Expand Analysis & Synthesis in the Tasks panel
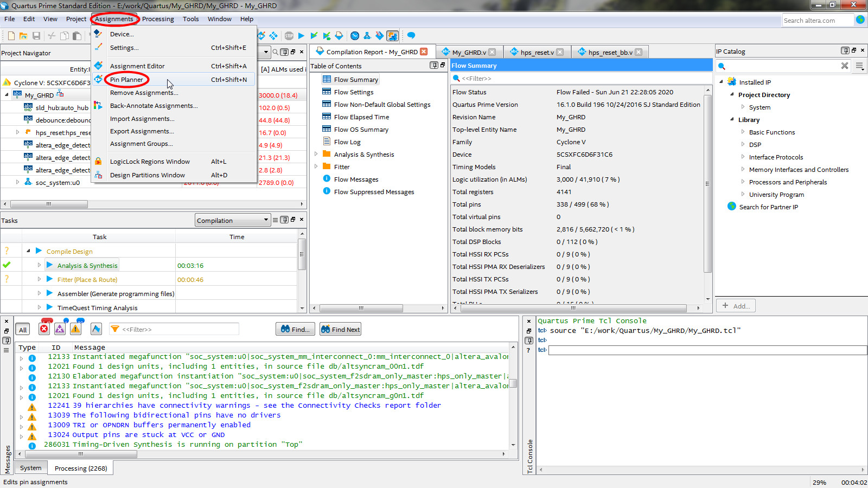868x488 pixels. point(39,265)
